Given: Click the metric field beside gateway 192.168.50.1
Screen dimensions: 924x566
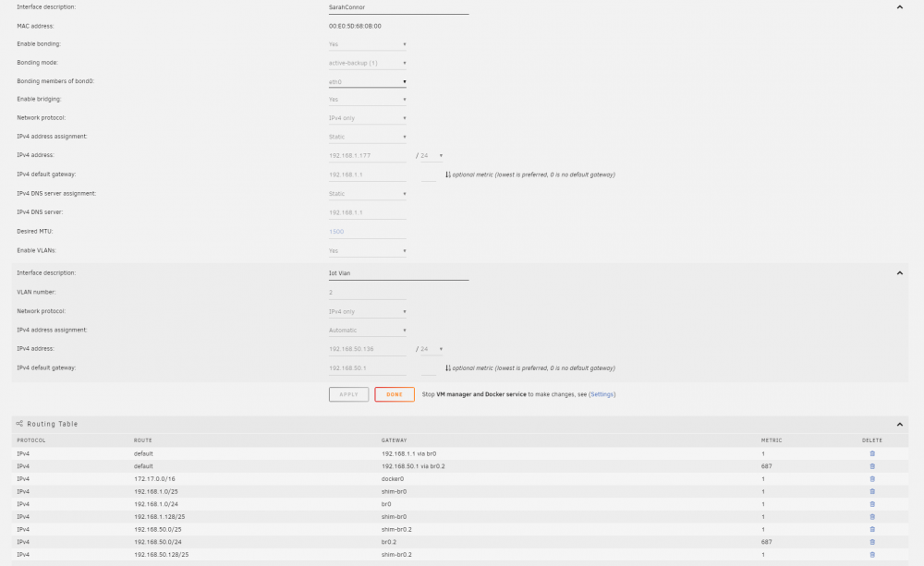Looking at the screenshot, I should click(x=429, y=368).
